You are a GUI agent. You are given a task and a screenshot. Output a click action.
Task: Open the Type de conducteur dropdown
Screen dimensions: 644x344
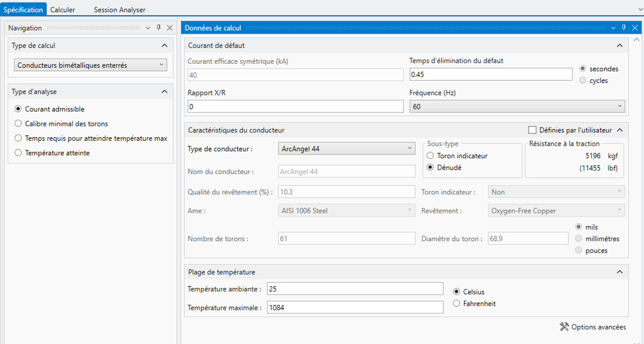point(347,149)
